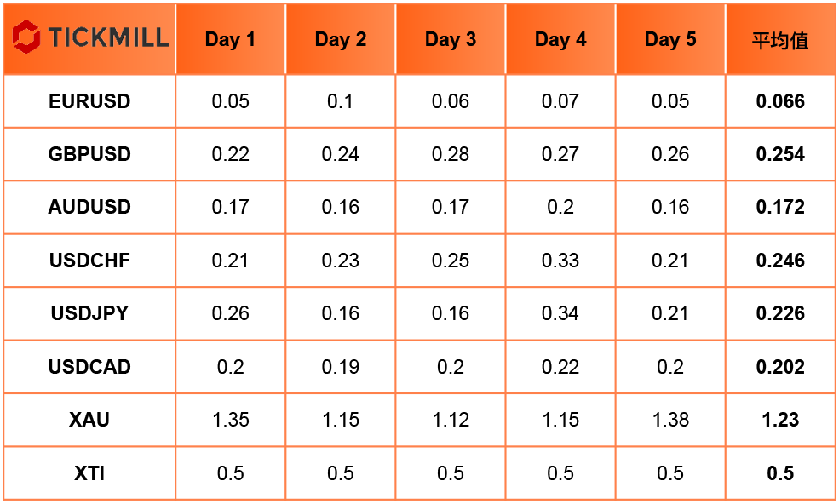Select the Day 3 column header
This screenshot has width=839, height=504.
[x=450, y=39]
